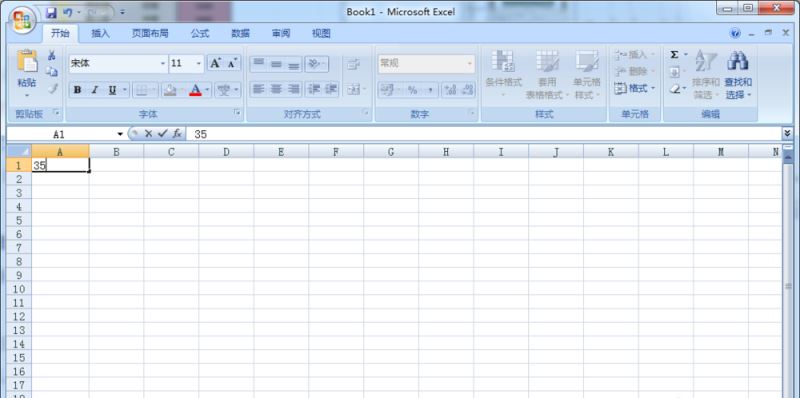
Task: Click the wrap text icon
Action: 353,64
